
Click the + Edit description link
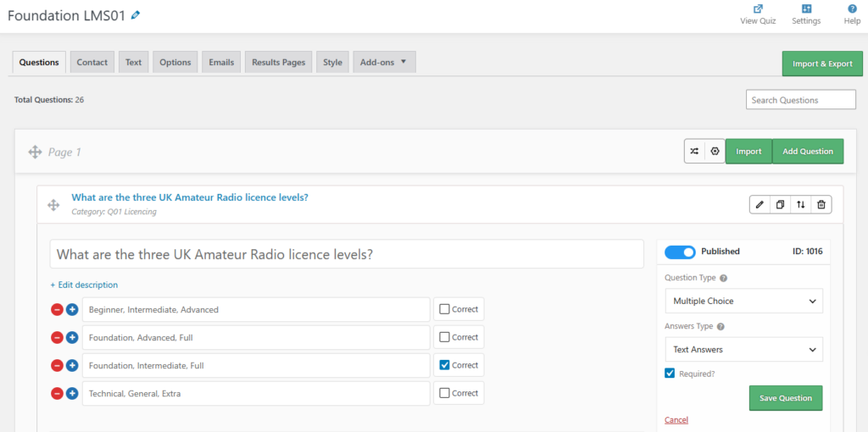click(84, 285)
